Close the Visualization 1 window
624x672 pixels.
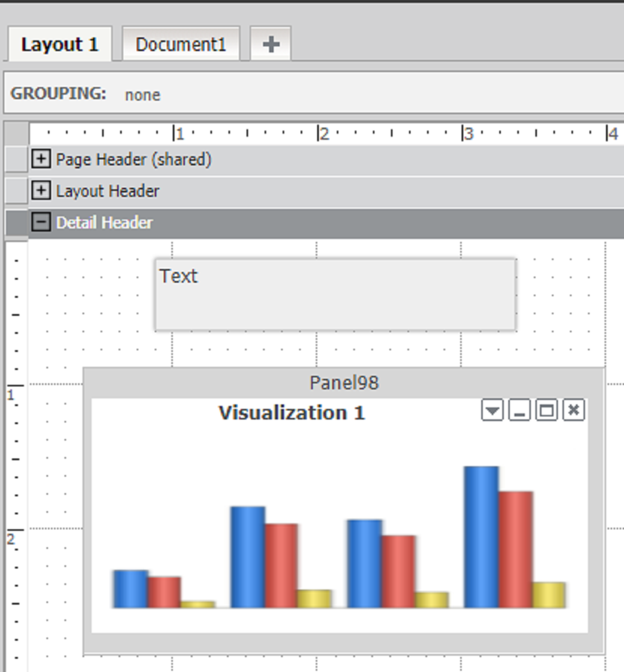coord(573,411)
